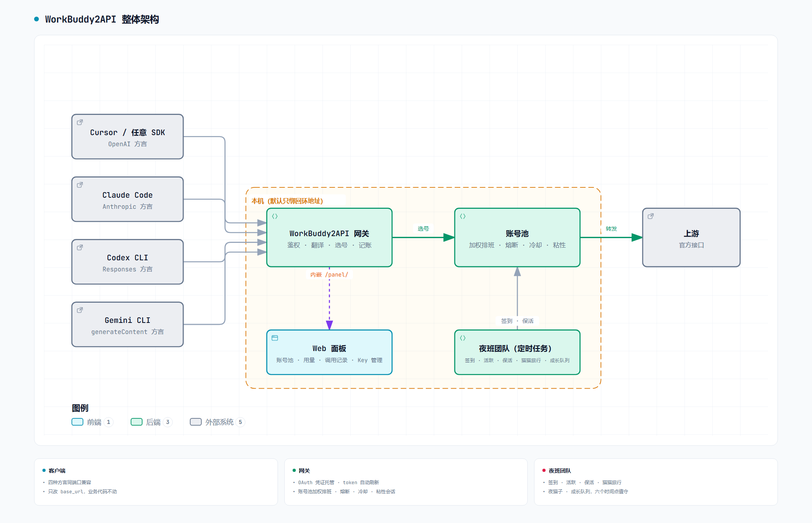Viewport: 812px width, 523px height.
Task: Click the 官方接口 subtitle in 上游 node
Action: [x=691, y=245]
